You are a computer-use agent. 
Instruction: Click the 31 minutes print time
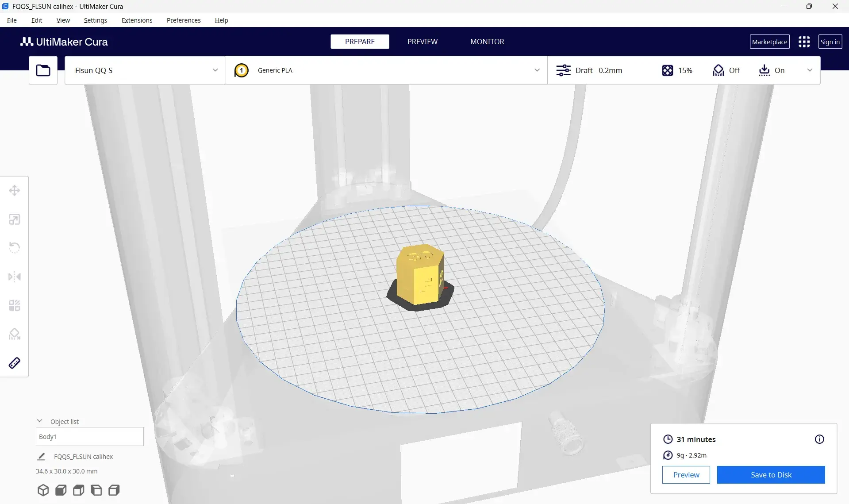pos(696,439)
